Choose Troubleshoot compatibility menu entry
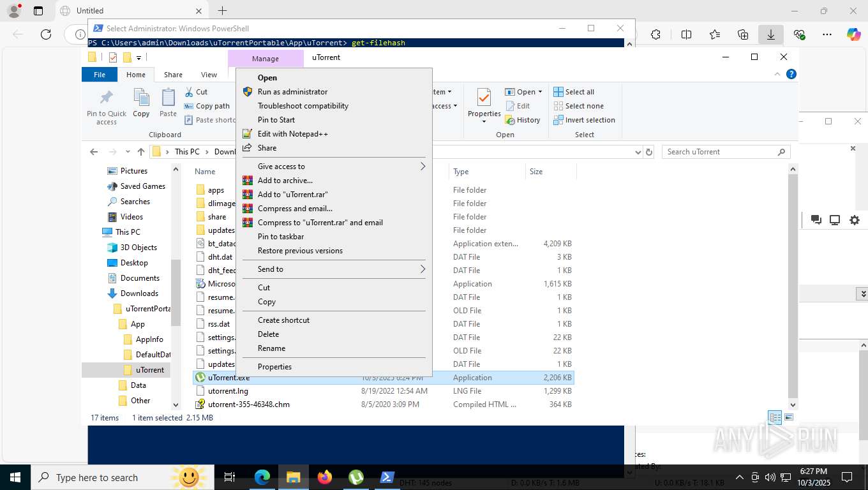This screenshot has height=490, width=868. 334,106
